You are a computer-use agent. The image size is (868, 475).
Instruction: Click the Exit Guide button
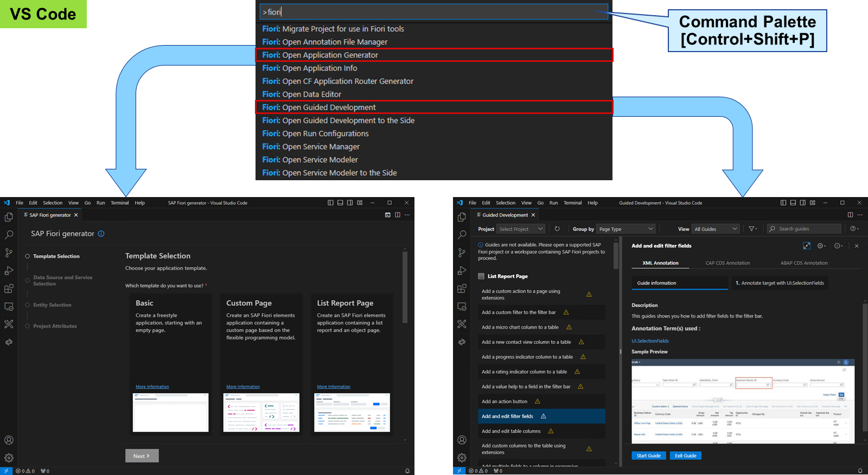[x=685, y=455]
